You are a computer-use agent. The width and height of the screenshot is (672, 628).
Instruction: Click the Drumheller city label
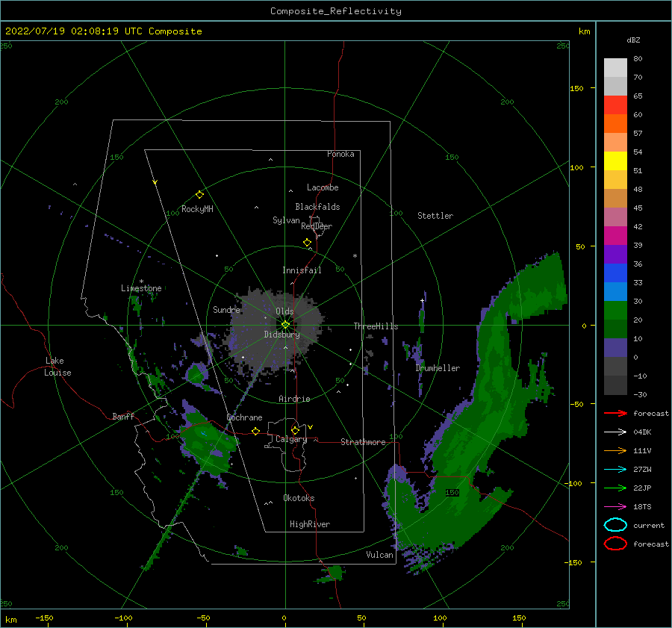tap(438, 368)
